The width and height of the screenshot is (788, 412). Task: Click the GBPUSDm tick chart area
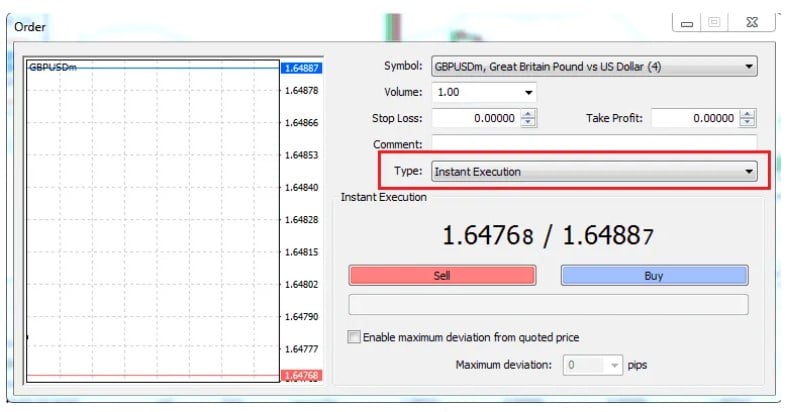click(150, 220)
